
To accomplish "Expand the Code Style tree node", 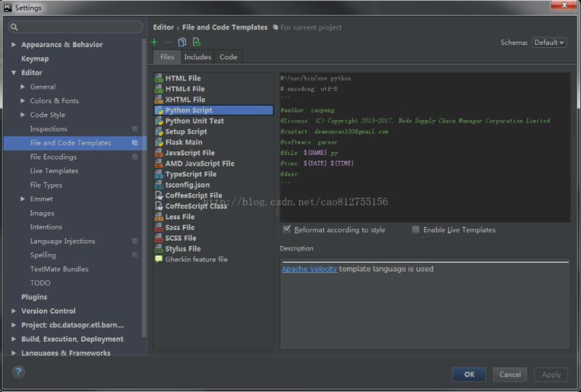I will 23,115.
